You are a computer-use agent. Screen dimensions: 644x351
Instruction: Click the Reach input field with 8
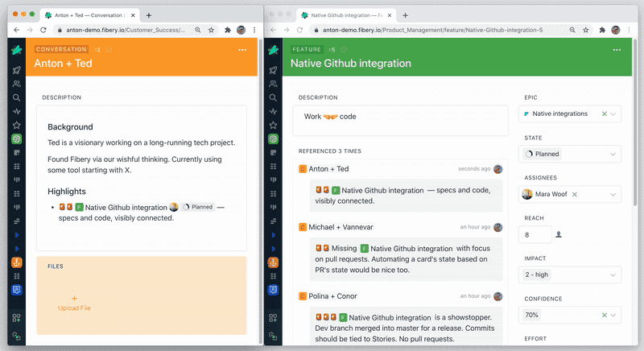535,235
